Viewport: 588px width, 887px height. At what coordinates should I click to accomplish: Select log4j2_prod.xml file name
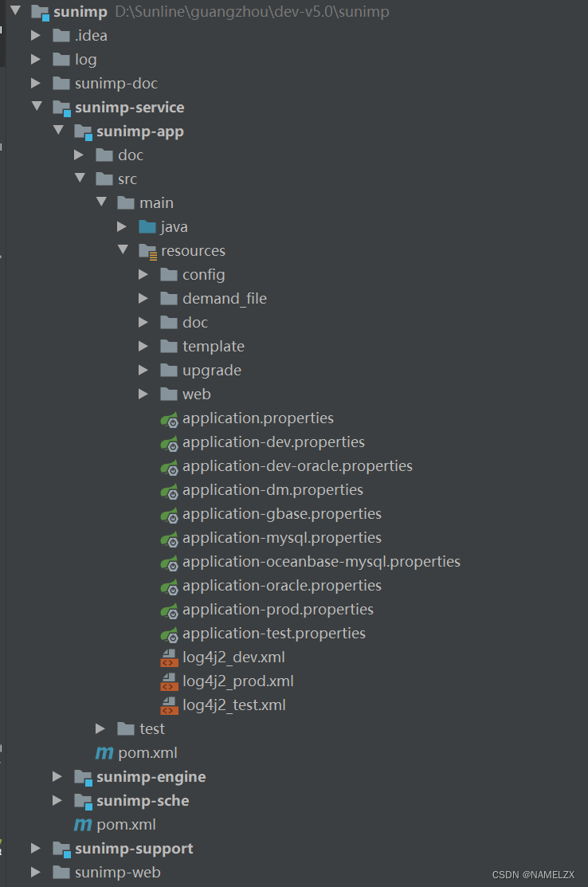click(238, 681)
